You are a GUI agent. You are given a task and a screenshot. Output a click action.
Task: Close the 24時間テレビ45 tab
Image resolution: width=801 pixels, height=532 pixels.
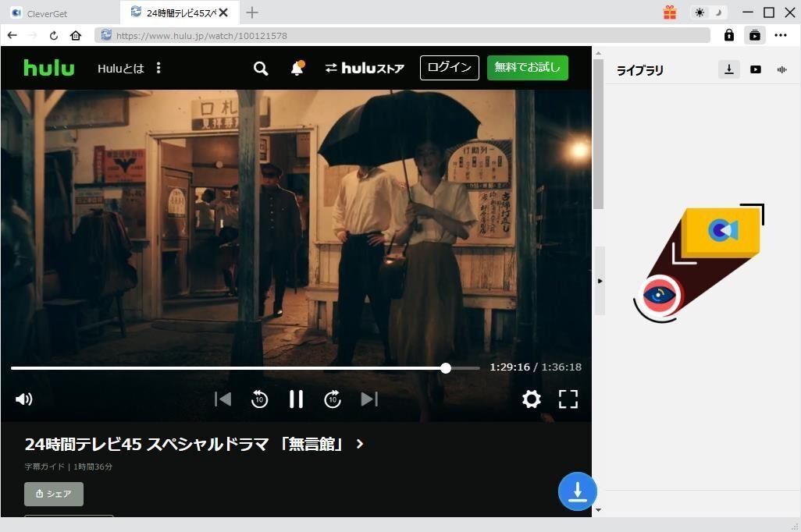[x=223, y=12]
